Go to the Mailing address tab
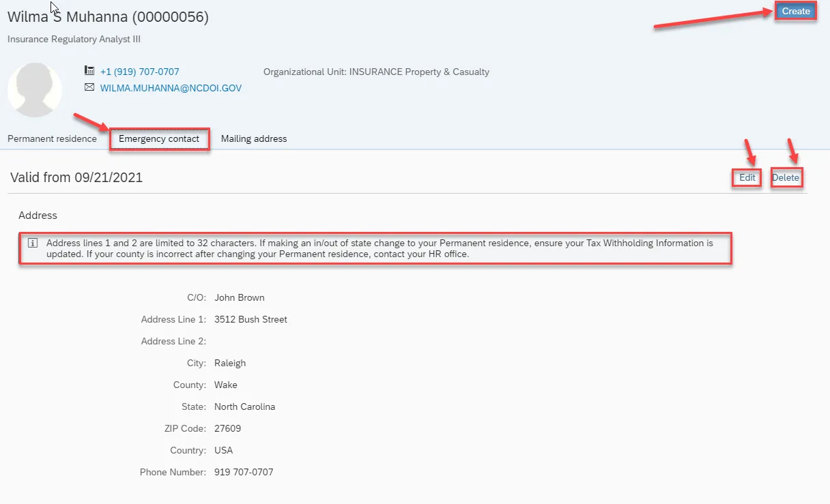The image size is (830, 504). coord(254,138)
